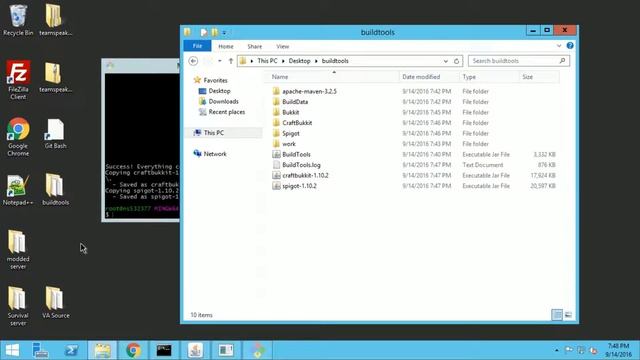Select Recent places under Favorites
Image resolution: width=640 pixels, height=360 pixels.
pyautogui.click(x=227, y=112)
